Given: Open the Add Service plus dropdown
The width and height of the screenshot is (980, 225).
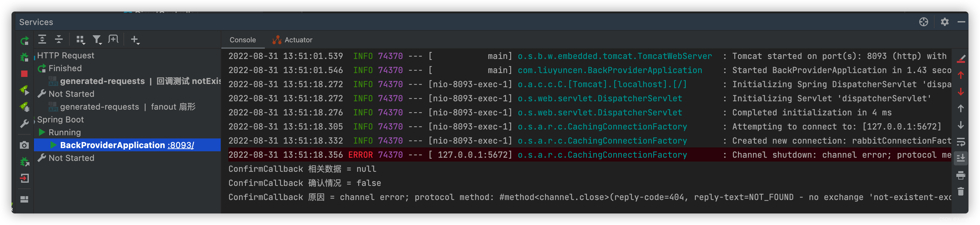Looking at the screenshot, I should (135, 39).
